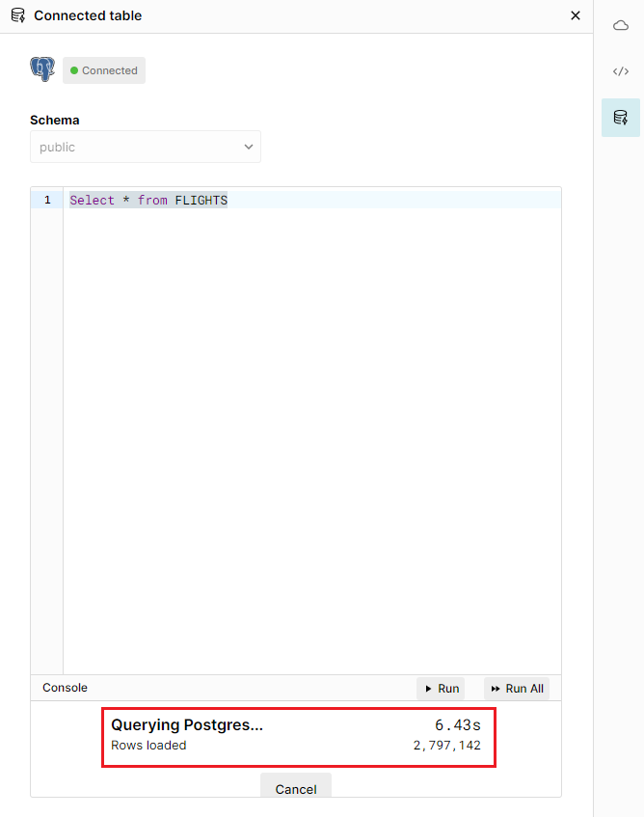This screenshot has width=644, height=817.
Task: Cancel the running Postgres query
Action: pyautogui.click(x=296, y=788)
